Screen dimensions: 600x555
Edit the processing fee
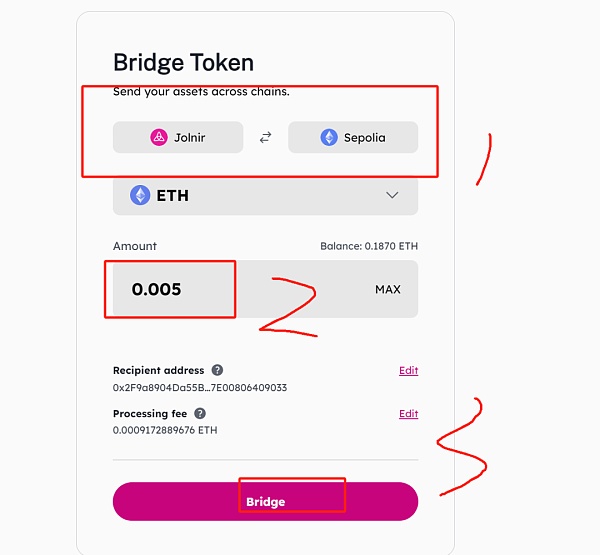[408, 413]
